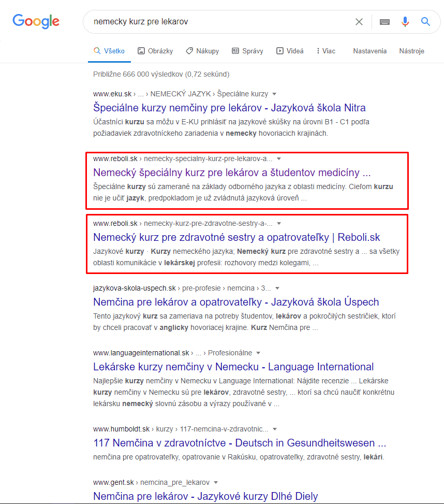Start voice search with microphone icon
The height and width of the screenshot is (504, 444).
coord(405,22)
